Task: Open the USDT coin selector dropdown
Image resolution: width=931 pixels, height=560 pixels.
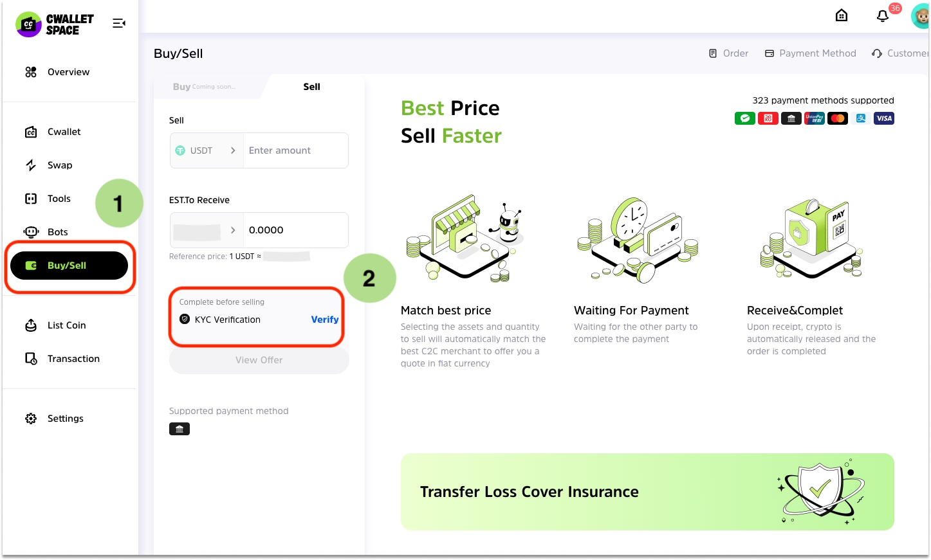Action: [207, 150]
